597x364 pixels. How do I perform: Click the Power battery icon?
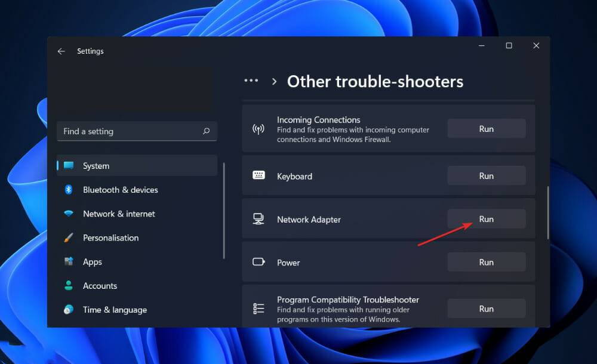click(x=259, y=261)
